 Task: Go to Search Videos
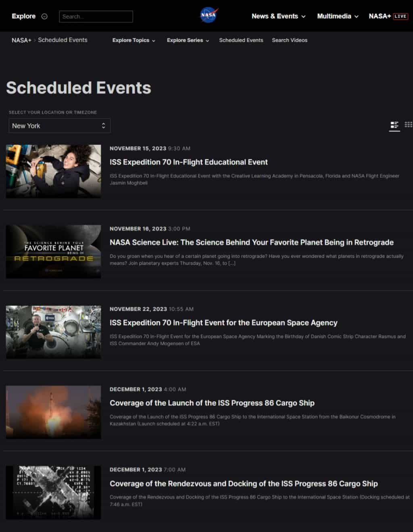pos(290,40)
